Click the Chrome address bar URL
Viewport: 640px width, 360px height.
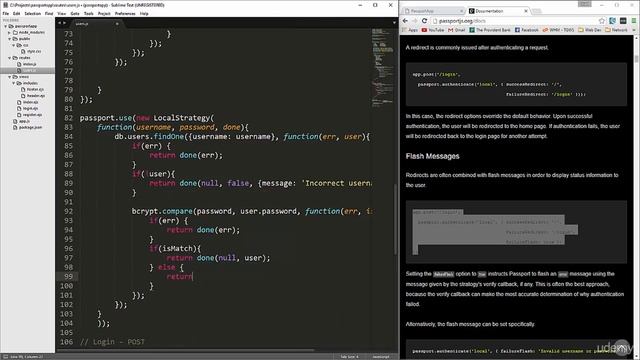coord(462,21)
